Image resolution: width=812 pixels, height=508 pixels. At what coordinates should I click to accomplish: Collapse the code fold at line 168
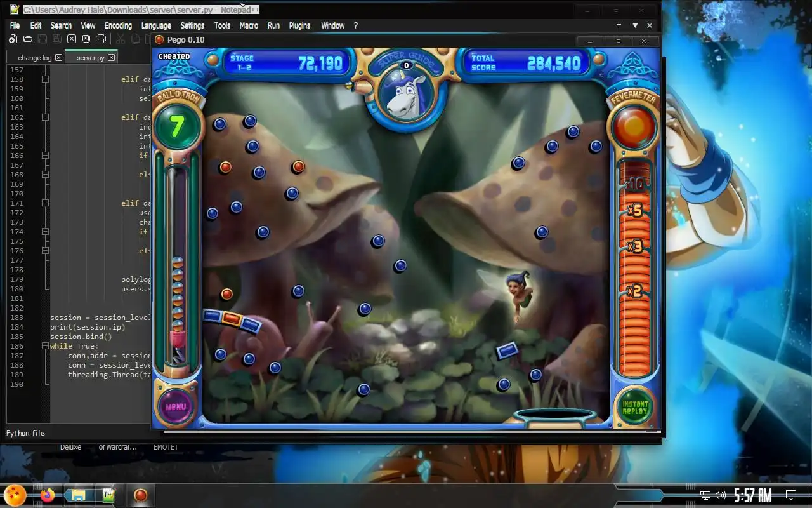click(45, 175)
